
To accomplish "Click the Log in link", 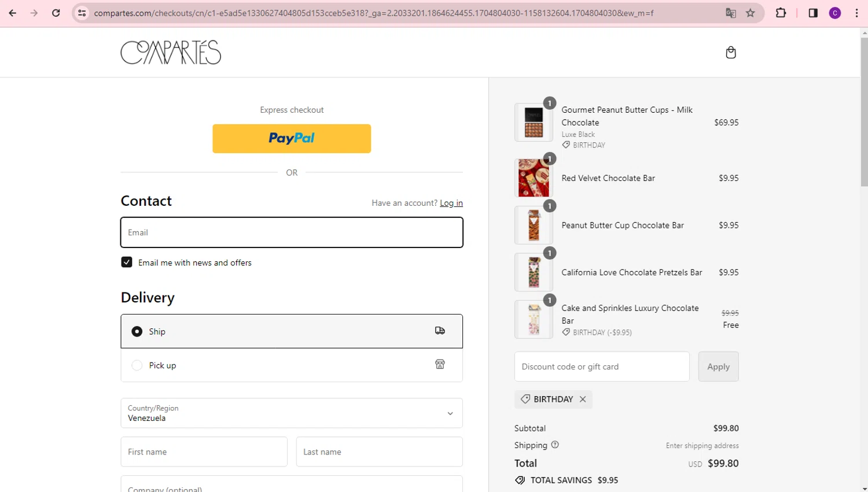I will point(451,203).
